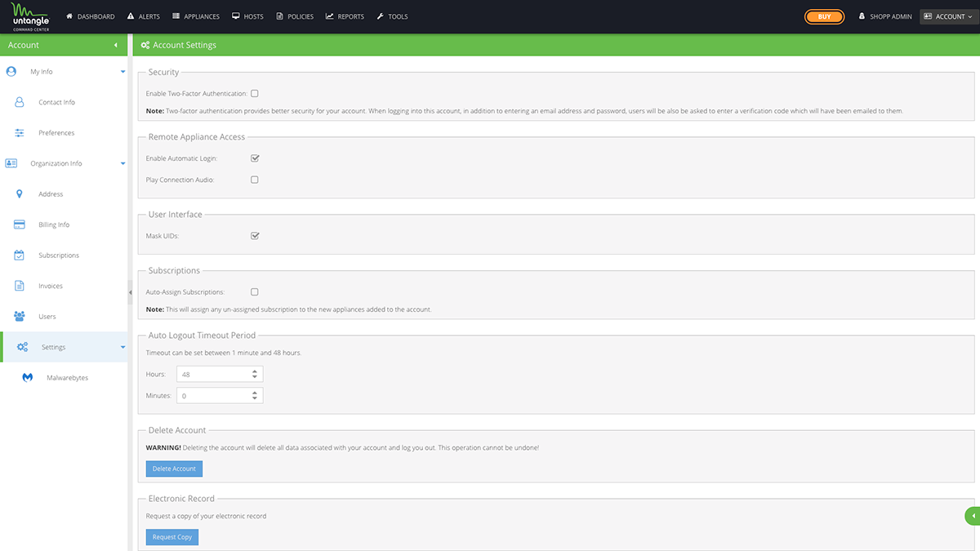Enable Two-Factor Authentication checkbox
This screenshot has height=551, width=980.
pos(255,94)
